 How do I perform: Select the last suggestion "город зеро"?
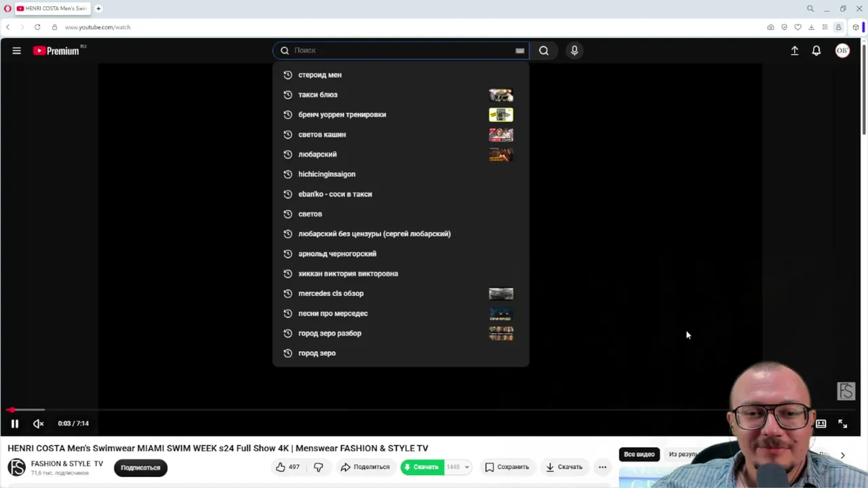[401, 353]
